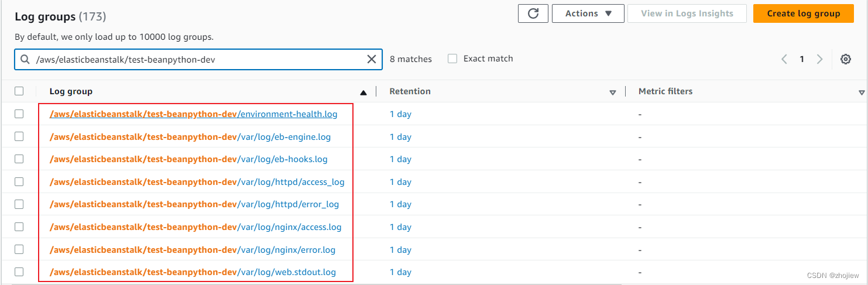868x285 pixels.
Task: Open the Actions dropdown menu
Action: tap(588, 13)
